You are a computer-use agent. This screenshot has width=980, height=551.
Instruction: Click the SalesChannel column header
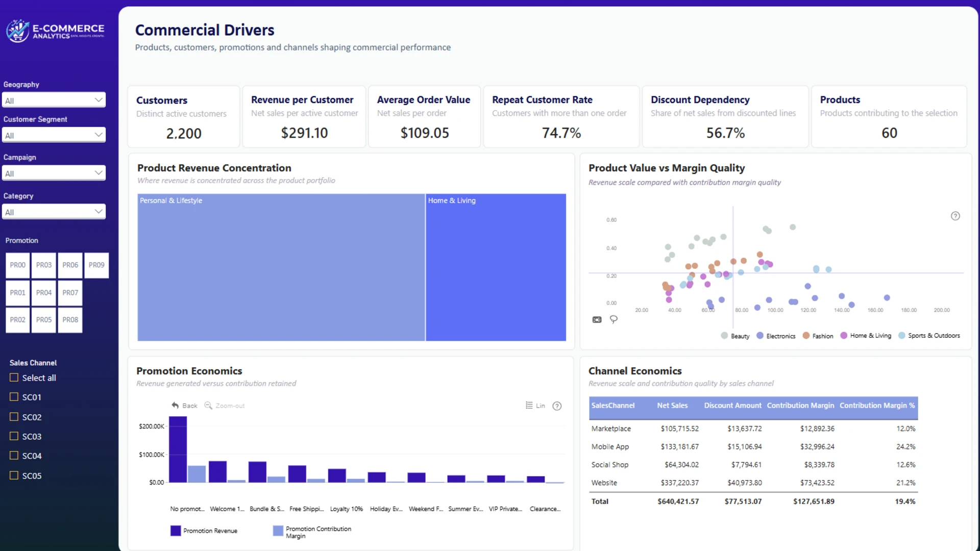click(x=613, y=406)
